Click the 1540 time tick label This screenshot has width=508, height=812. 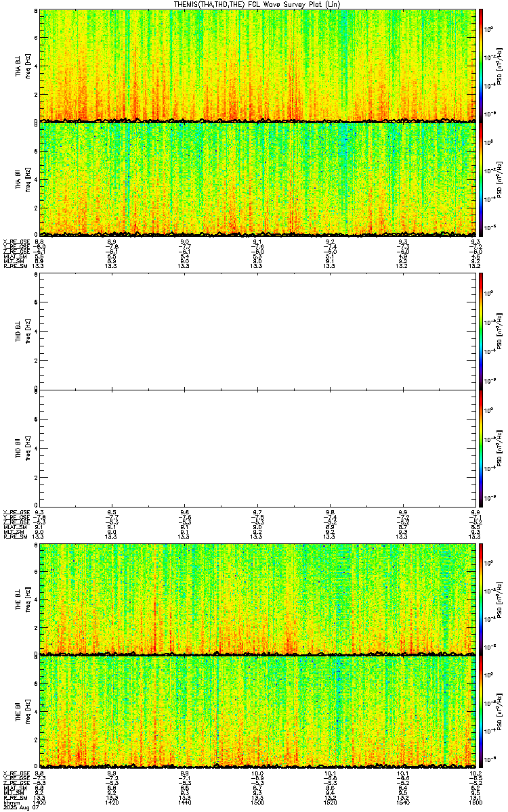pyautogui.click(x=402, y=804)
